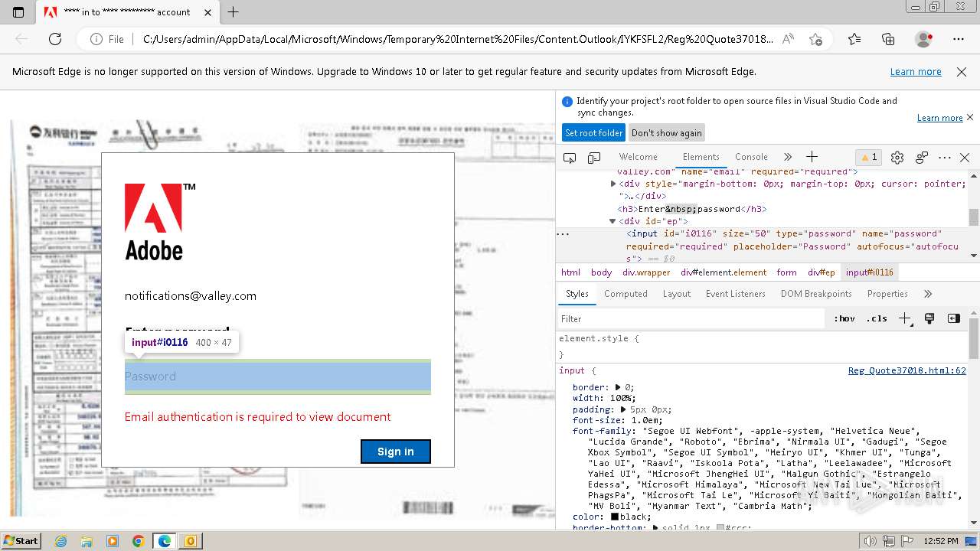Expand the collapsed div with margin-bottom style
This screenshot has height=551, width=980.
coord(613,184)
